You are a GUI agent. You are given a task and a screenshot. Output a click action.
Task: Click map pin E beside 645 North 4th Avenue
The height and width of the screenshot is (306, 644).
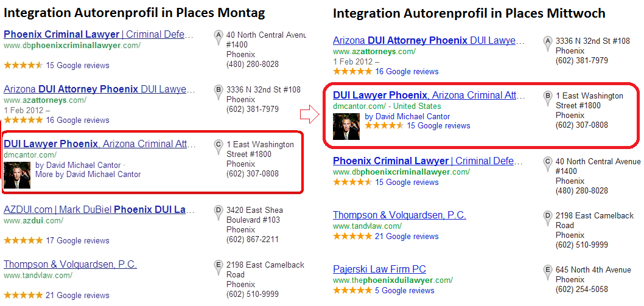pos(547,273)
